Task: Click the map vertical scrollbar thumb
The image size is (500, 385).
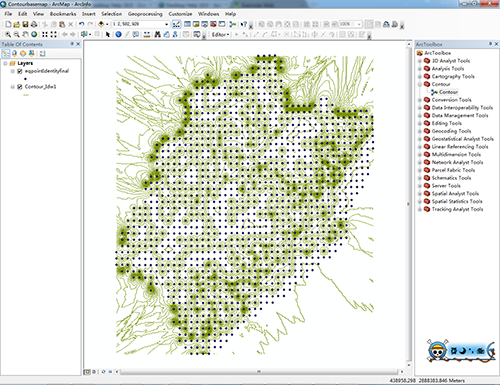Action: point(409,204)
